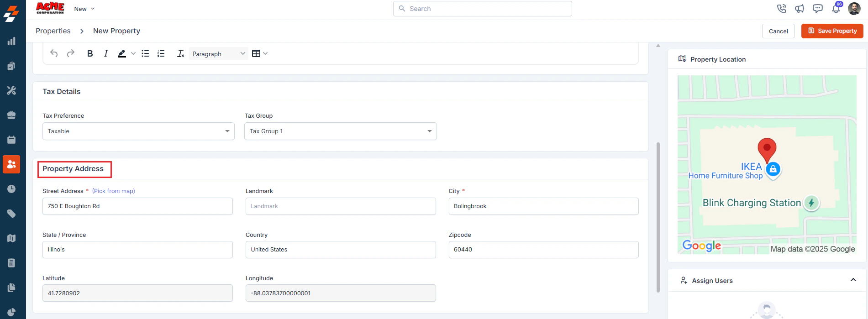Toggle bold formatting
868x319 pixels.
click(90, 53)
